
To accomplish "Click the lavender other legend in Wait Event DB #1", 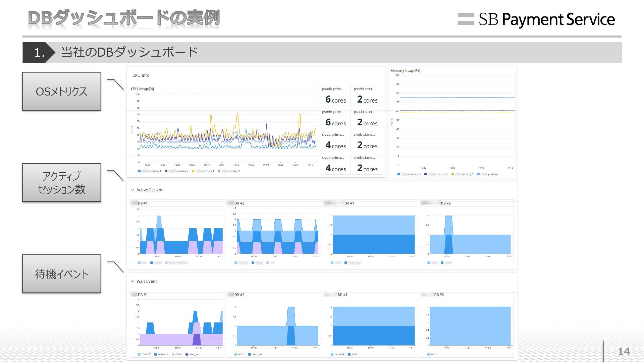I will [178, 354].
